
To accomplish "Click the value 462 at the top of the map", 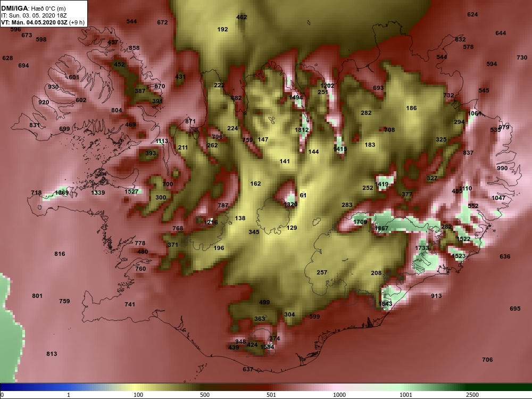I will coord(242,17).
